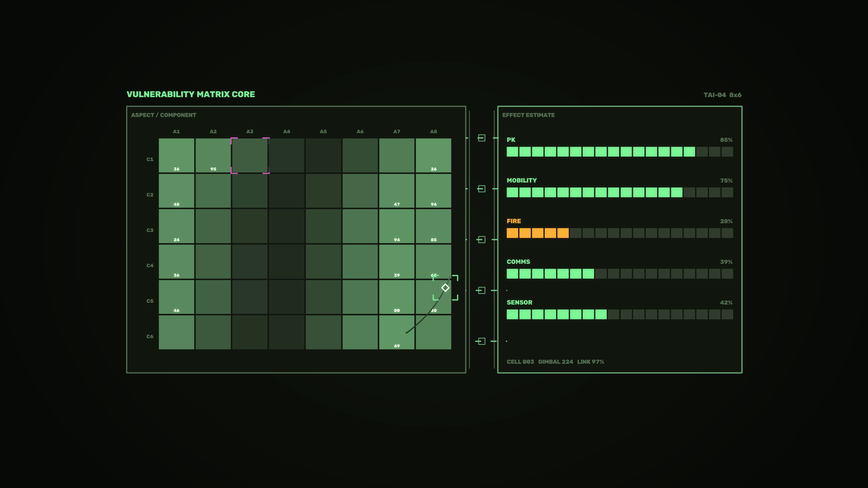Click column header A6

[x=360, y=131]
